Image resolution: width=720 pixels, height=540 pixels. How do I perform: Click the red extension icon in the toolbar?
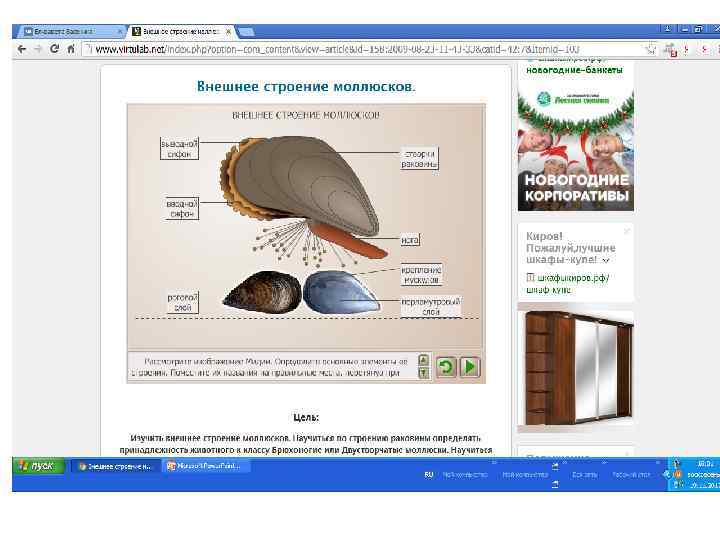pyautogui.click(x=672, y=50)
